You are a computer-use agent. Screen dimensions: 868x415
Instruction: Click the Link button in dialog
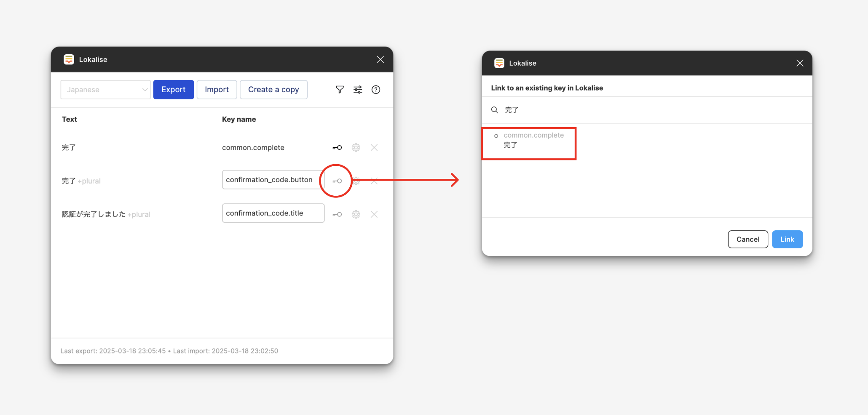pyautogui.click(x=787, y=239)
